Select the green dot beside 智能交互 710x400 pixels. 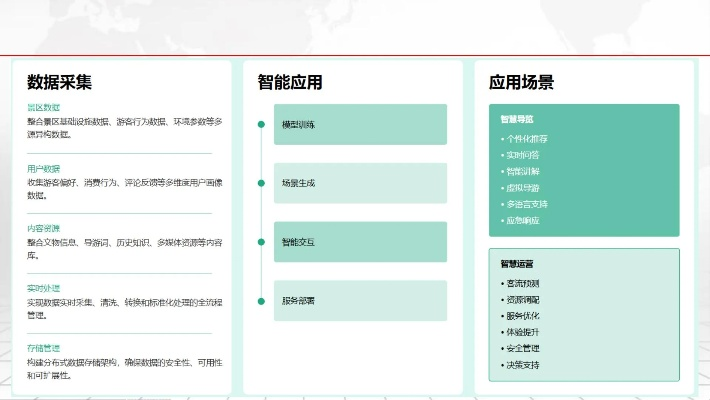coord(261,242)
